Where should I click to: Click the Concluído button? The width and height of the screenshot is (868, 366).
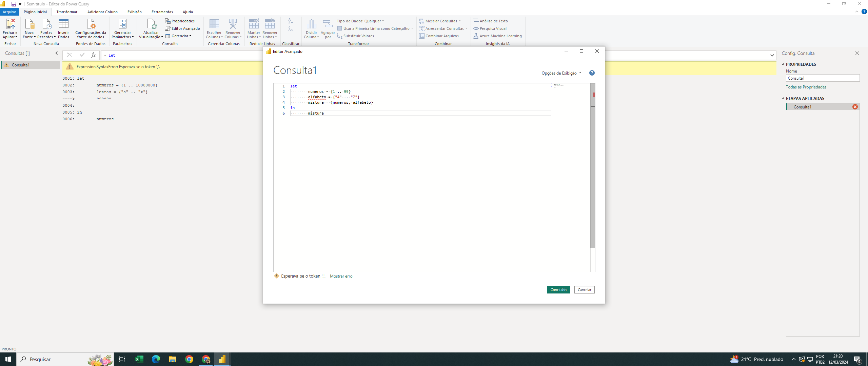tap(558, 290)
